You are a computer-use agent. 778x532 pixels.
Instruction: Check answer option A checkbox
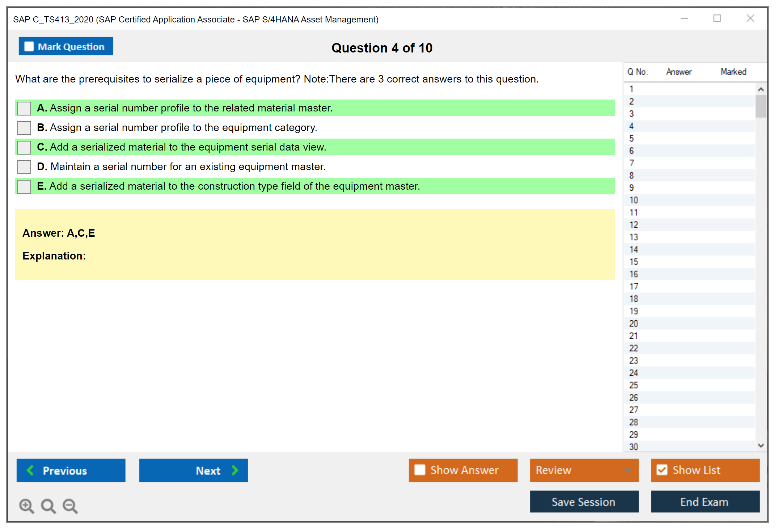24,108
